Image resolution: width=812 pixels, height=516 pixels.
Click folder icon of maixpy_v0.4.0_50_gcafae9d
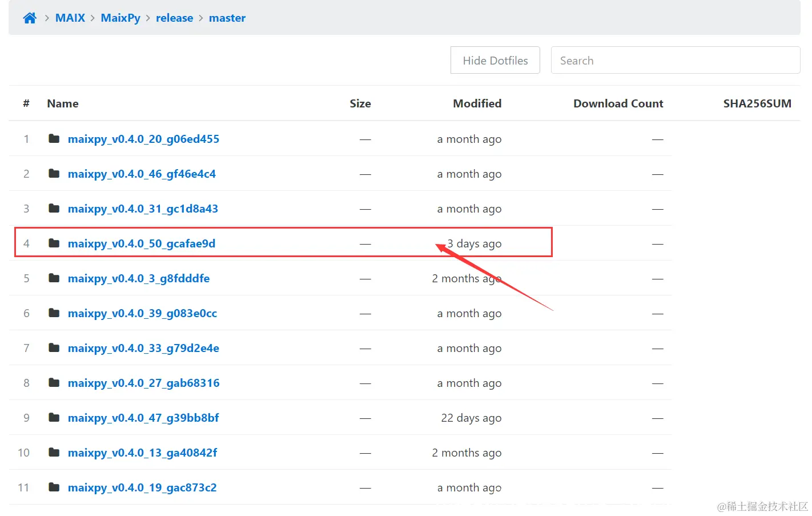coord(54,243)
